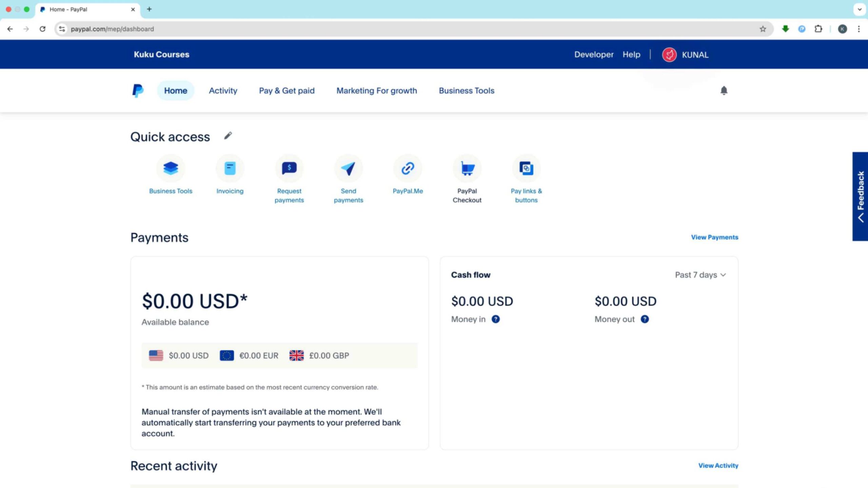Click the PayPal logo in navigation bar

pyautogui.click(x=138, y=91)
